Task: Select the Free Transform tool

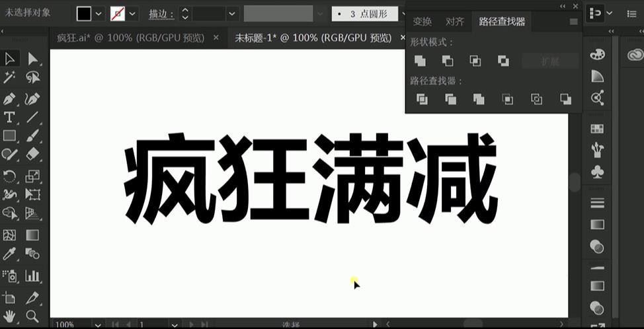Action: (32, 194)
